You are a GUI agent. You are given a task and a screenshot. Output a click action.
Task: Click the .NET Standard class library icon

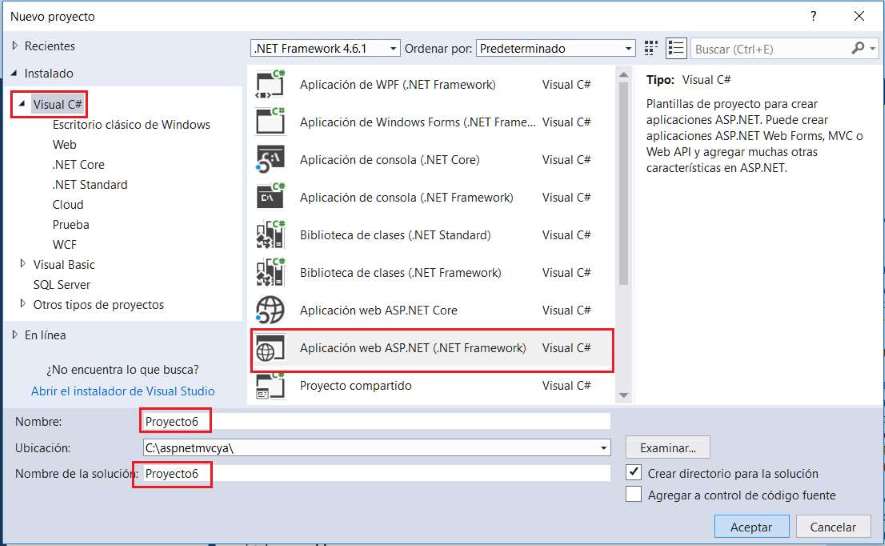pyautogui.click(x=270, y=234)
